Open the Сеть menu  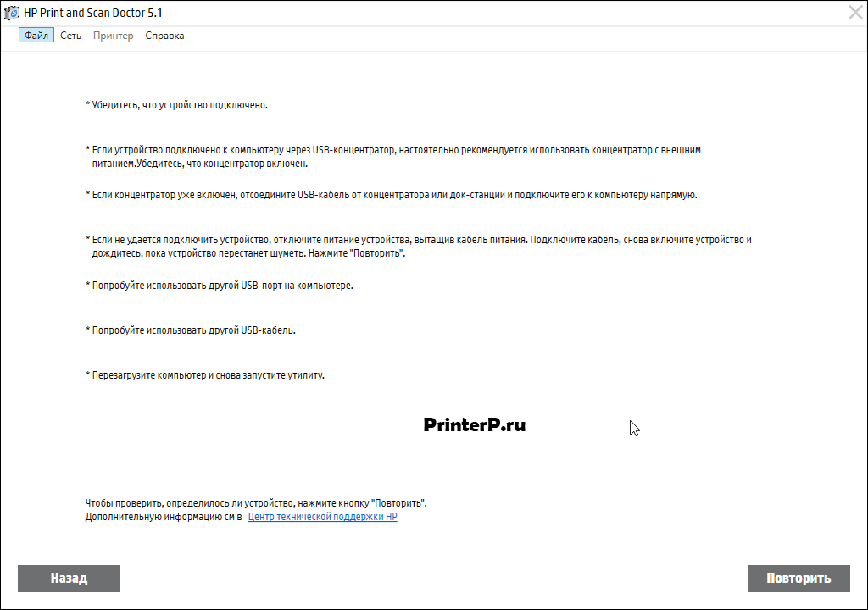tap(70, 36)
